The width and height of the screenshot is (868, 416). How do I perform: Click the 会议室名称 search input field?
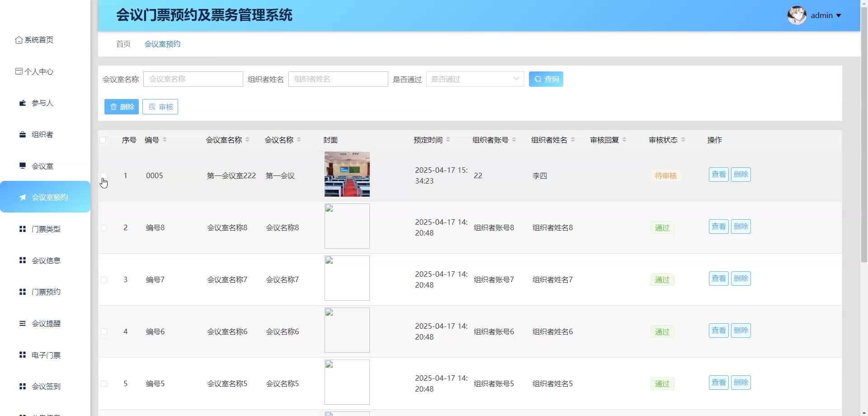point(193,79)
